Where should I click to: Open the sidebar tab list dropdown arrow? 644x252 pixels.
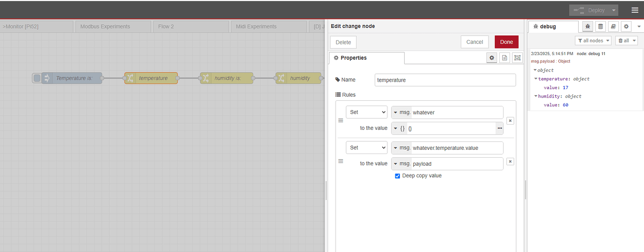point(639,27)
